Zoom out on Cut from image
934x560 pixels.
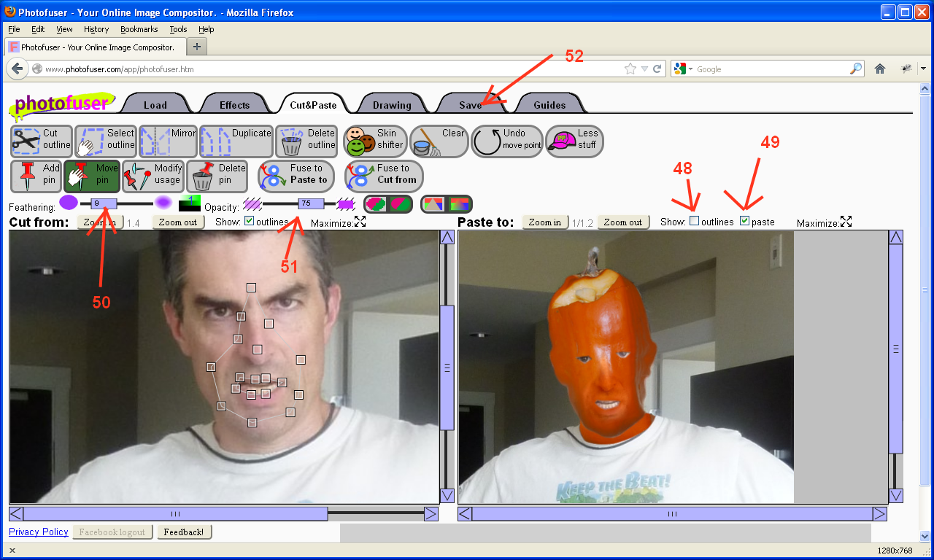178,222
